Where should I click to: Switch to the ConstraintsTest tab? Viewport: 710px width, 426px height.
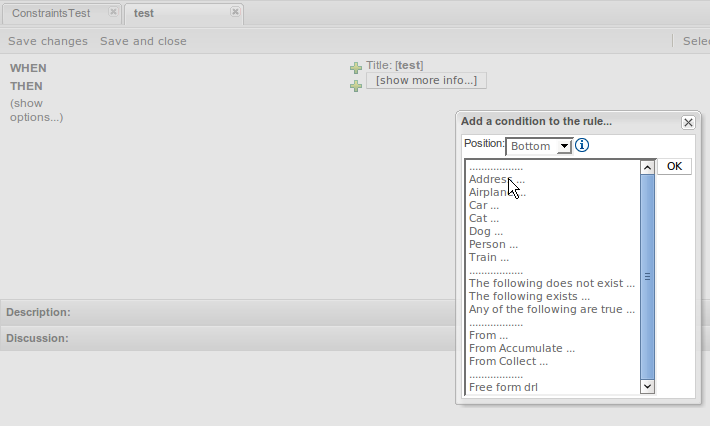pos(58,13)
